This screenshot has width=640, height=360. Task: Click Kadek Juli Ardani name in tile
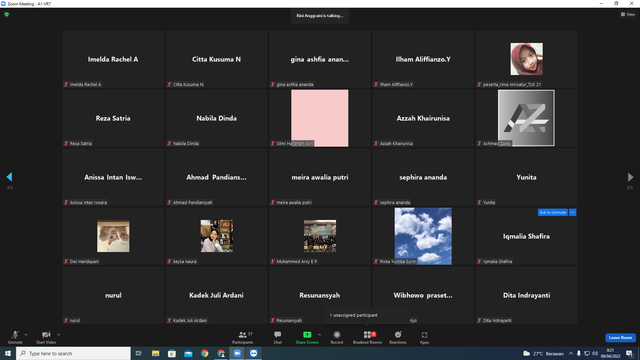(216, 295)
